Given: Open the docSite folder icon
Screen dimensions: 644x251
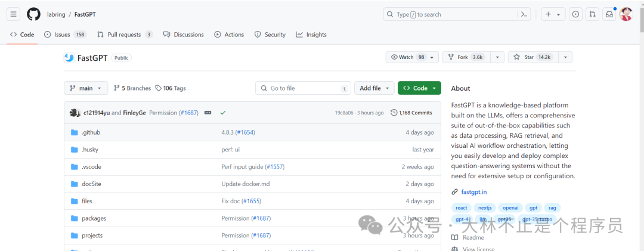Looking at the screenshot, I should click(75, 184).
